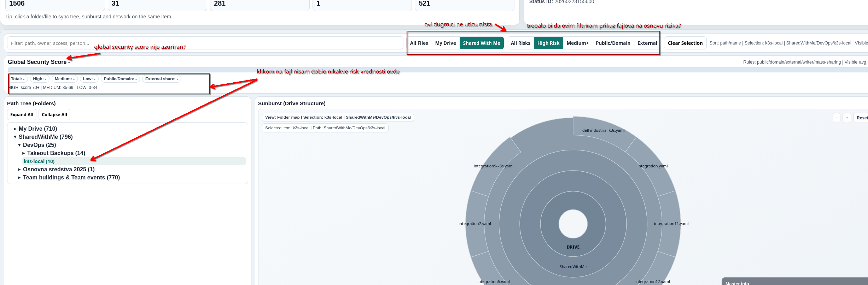Zoom in sunburst with plus button
868x285 pixels.
pyautogui.click(x=847, y=118)
